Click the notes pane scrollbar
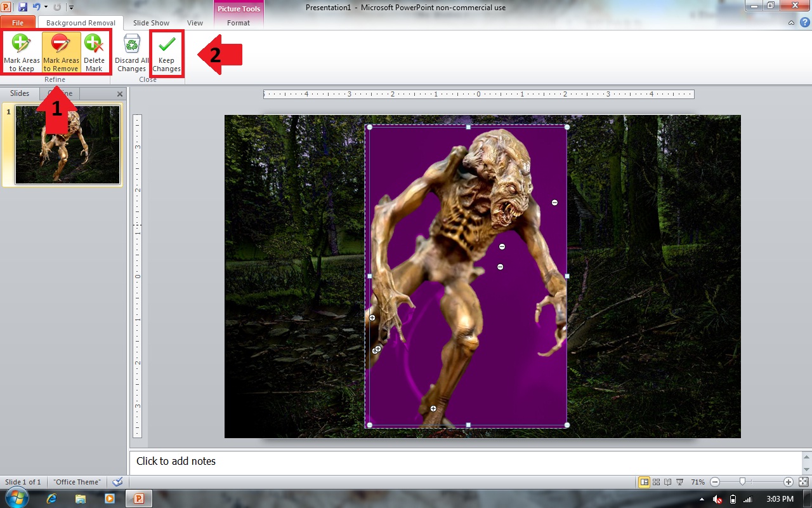The width and height of the screenshot is (812, 508). [x=806, y=462]
